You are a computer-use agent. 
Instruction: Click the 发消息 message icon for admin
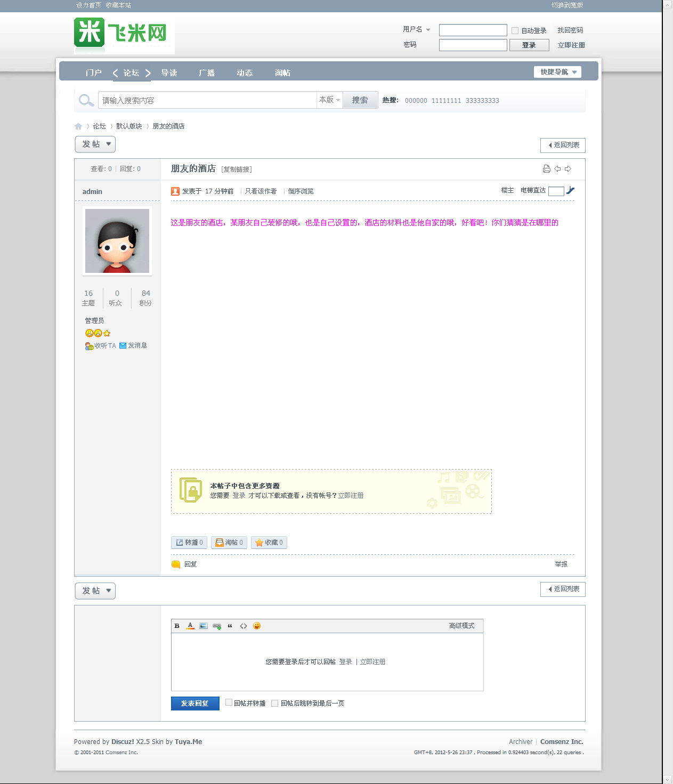(x=121, y=345)
